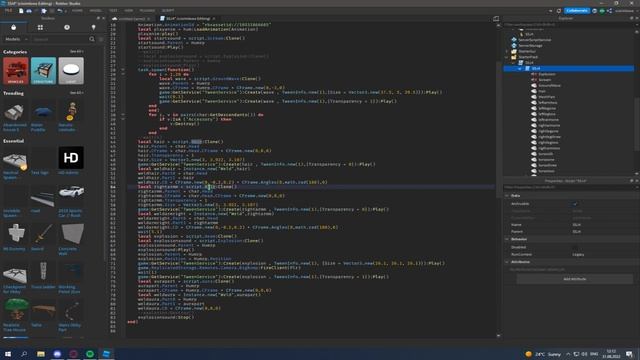Close the active script editor tab

pyautogui.click(x=213, y=19)
